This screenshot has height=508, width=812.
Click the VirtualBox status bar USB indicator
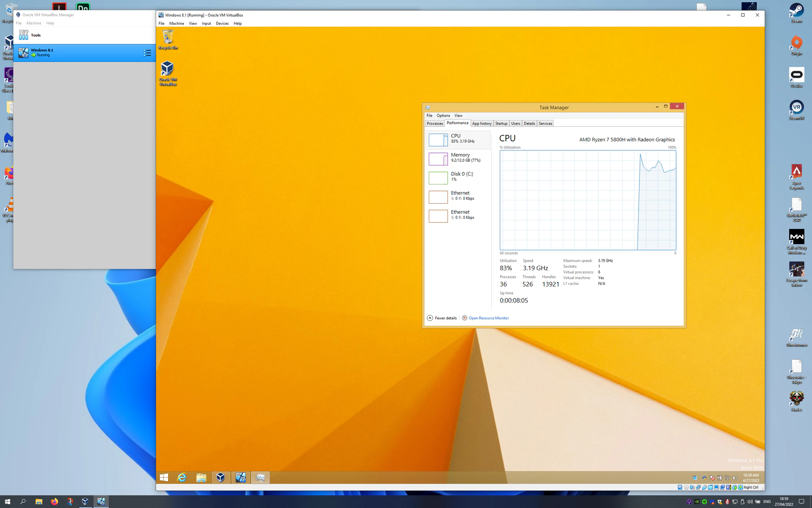click(x=704, y=487)
